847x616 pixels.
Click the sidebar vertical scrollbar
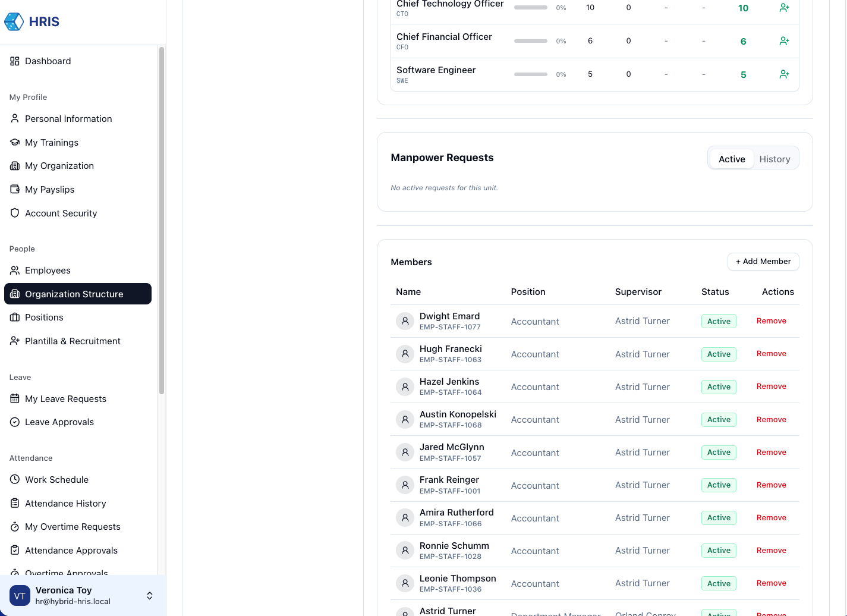[161, 220]
